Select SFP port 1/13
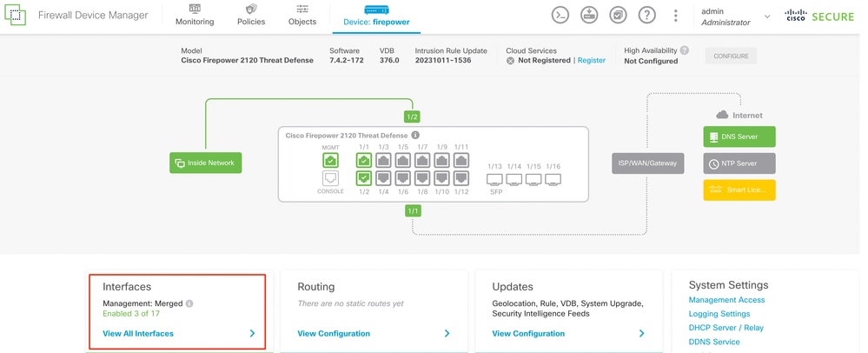The width and height of the screenshot is (868, 353). pos(495,180)
